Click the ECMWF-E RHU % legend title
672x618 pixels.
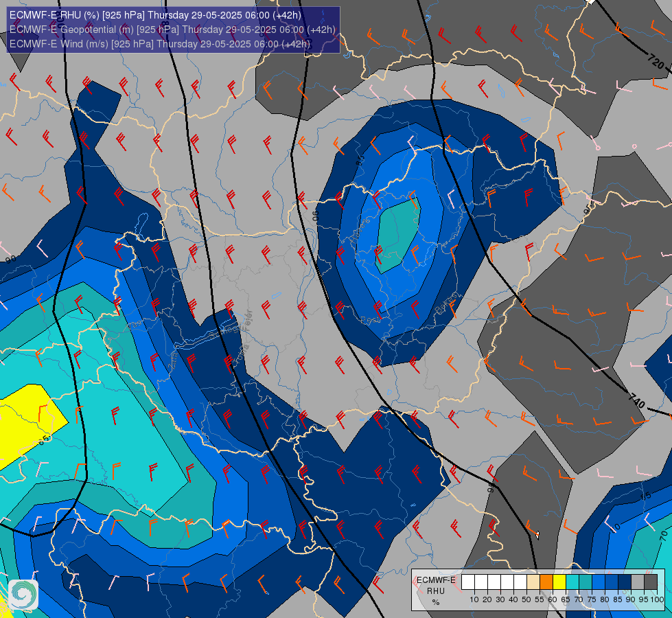tap(436, 591)
